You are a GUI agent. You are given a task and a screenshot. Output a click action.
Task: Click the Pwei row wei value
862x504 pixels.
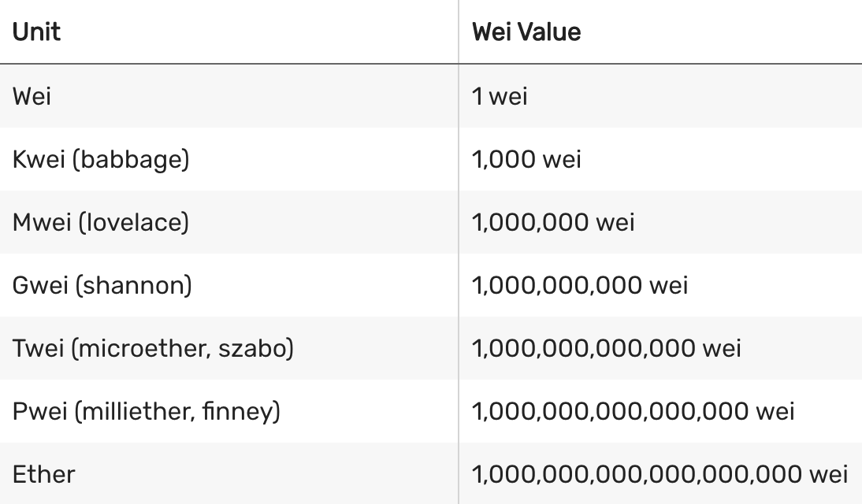(633, 411)
